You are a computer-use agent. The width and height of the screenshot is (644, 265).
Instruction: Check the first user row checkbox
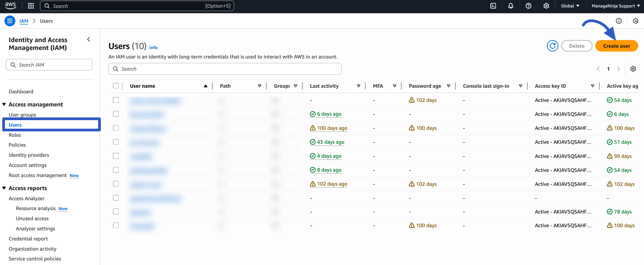click(x=116, y=100)
